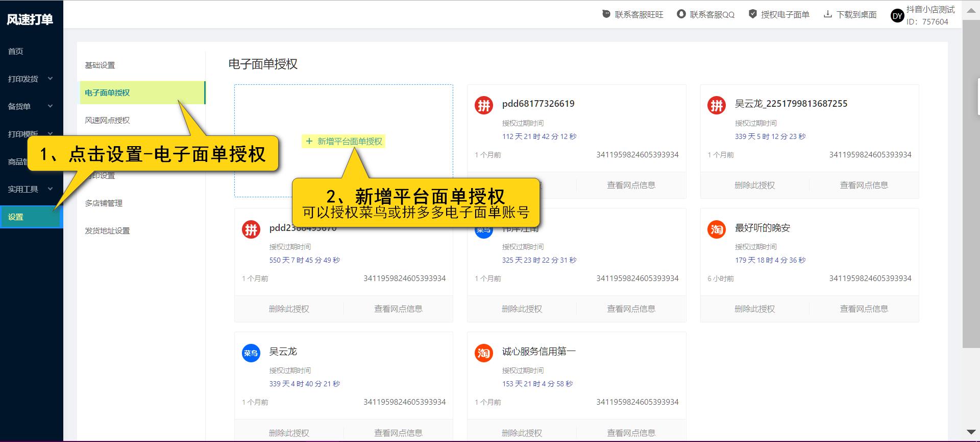This screenshot has width=980, height=442.
Task: Click Cainiao icon of 吴云龙 card
Action: tap(251, 353)
